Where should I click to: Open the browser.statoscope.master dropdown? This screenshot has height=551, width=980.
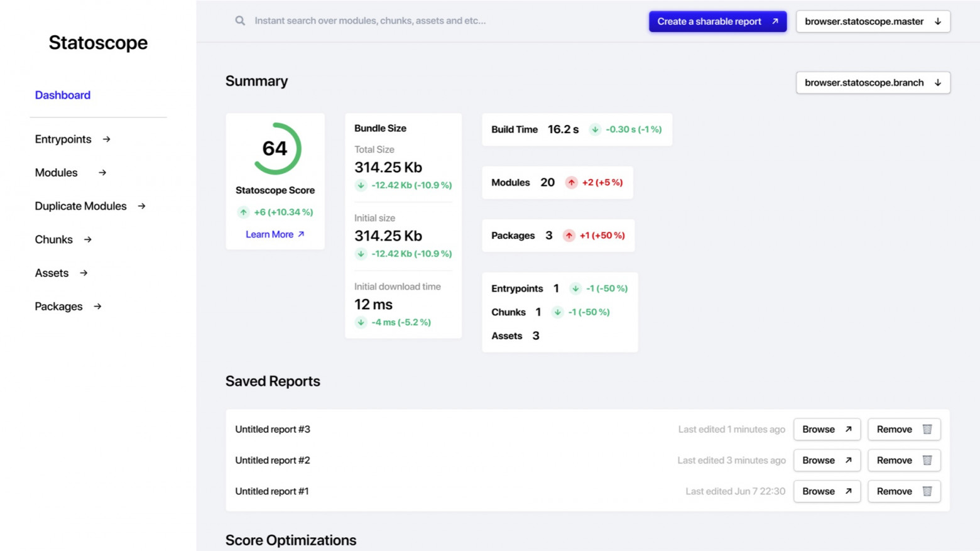[x=873, y=21]
